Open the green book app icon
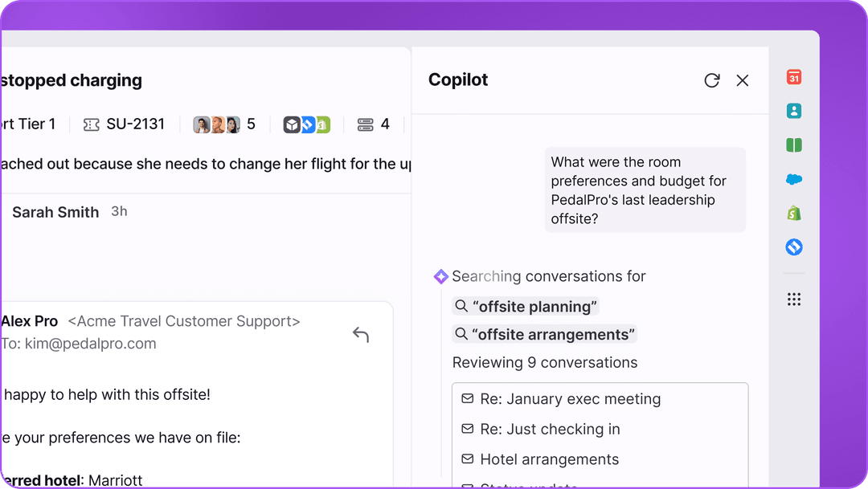 tap(794, 145)
